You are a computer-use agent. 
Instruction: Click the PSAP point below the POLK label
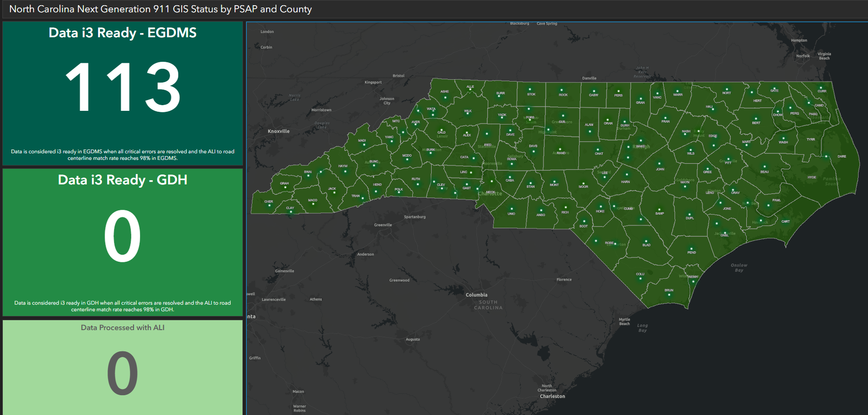pos(399,192)
